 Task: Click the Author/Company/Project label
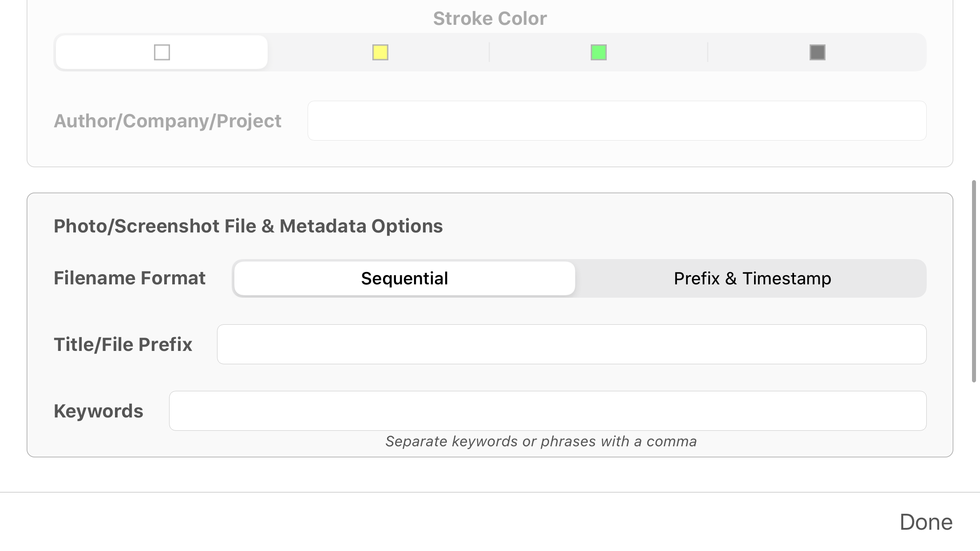click(167, 121)
